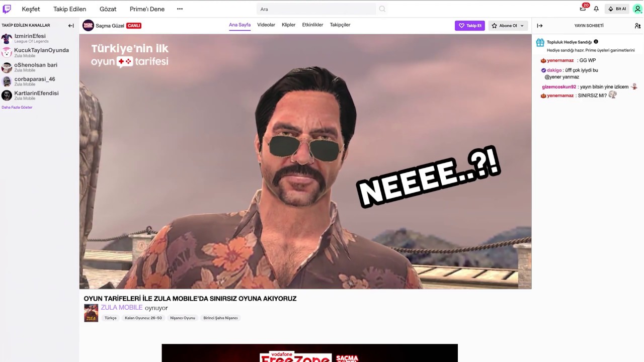Open the notifications bell icon
This screenshot has height=362, width=644.
(596, 9)
